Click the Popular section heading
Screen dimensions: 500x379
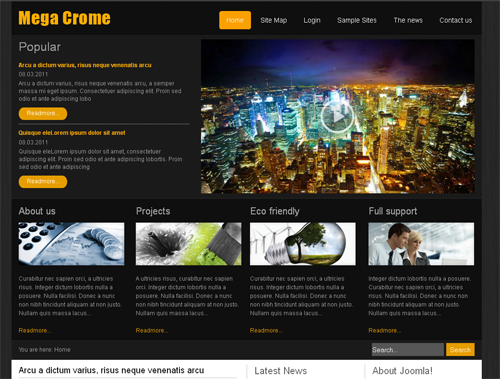[x=40, y=47]
